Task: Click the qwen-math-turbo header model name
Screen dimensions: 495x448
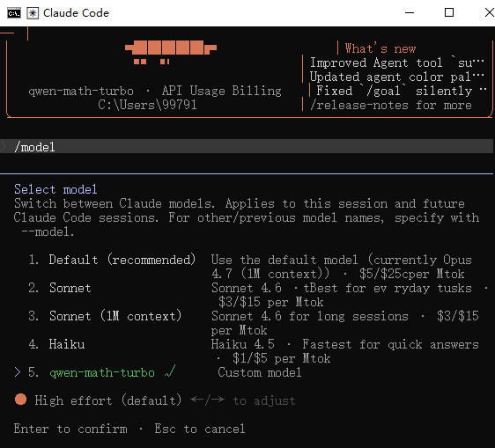Action: pyautogui.click(x=81, y=91)
